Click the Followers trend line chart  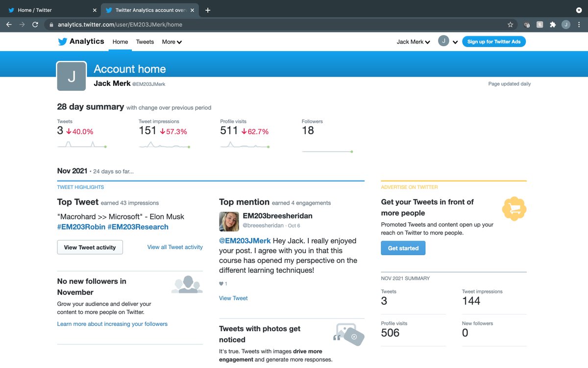(x=327, y=152)
